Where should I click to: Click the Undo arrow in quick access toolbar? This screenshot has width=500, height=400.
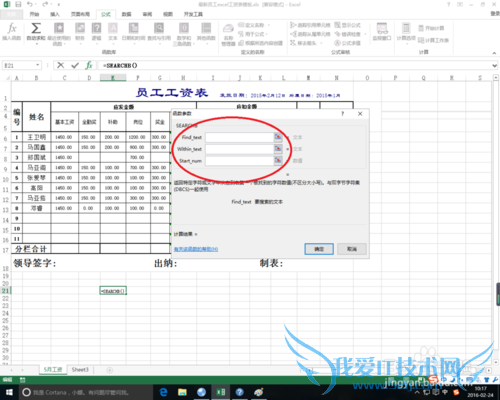coord(30,4)
